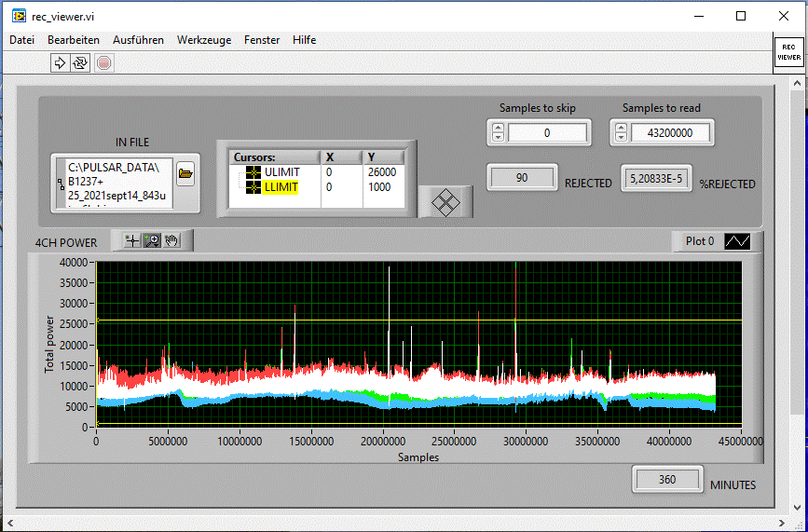Click the LLIMIT cursor icon
Viewport: 808px width, 532px height.
click(x=253, y=187)
